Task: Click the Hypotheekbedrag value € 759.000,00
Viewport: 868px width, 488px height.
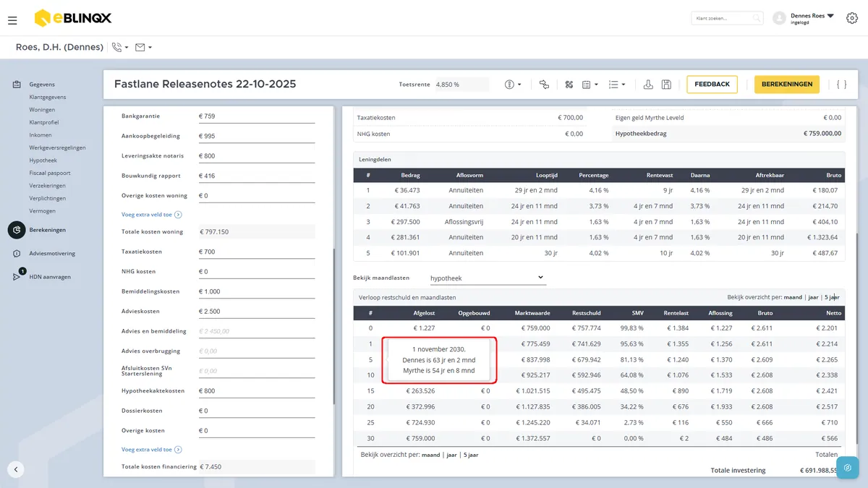Action: [x=822, y=134]
